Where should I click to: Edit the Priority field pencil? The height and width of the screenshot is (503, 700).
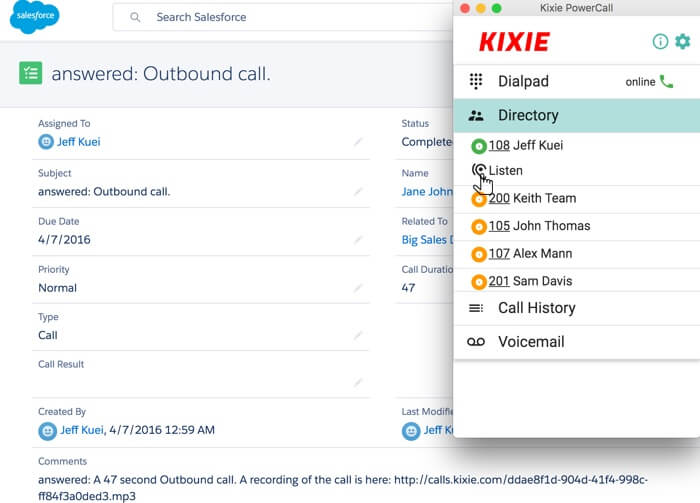[x=358, y=288]
